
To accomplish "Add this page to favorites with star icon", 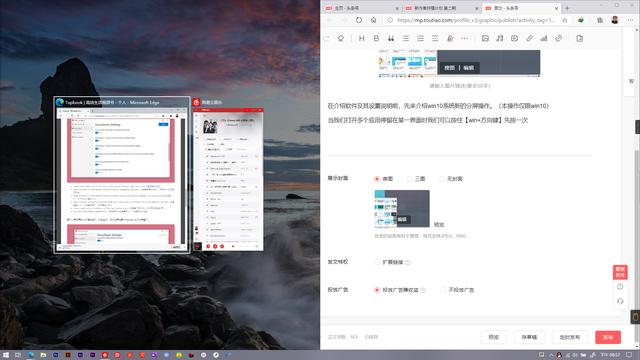I will tap(565, 20).
